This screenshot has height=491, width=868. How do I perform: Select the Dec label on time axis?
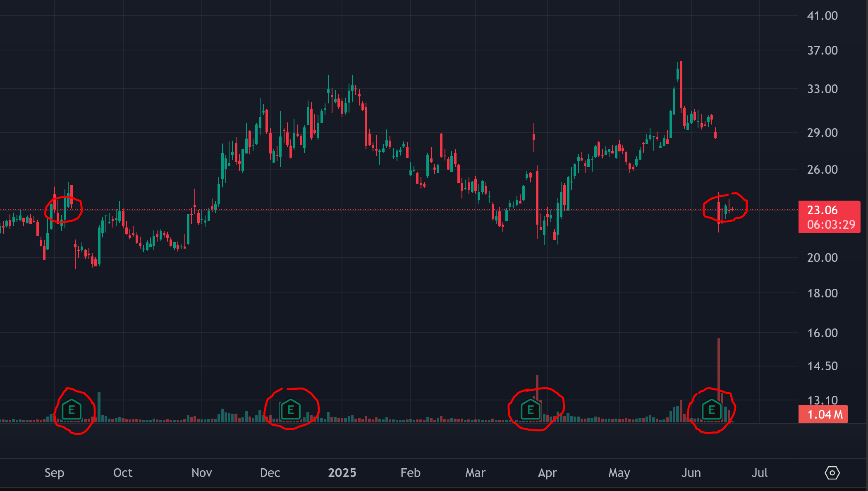click(270, 473)
